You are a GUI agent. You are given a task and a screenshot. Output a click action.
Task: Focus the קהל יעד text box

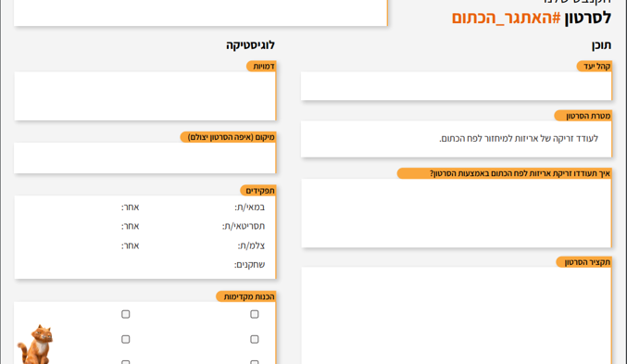coord(457,86)
